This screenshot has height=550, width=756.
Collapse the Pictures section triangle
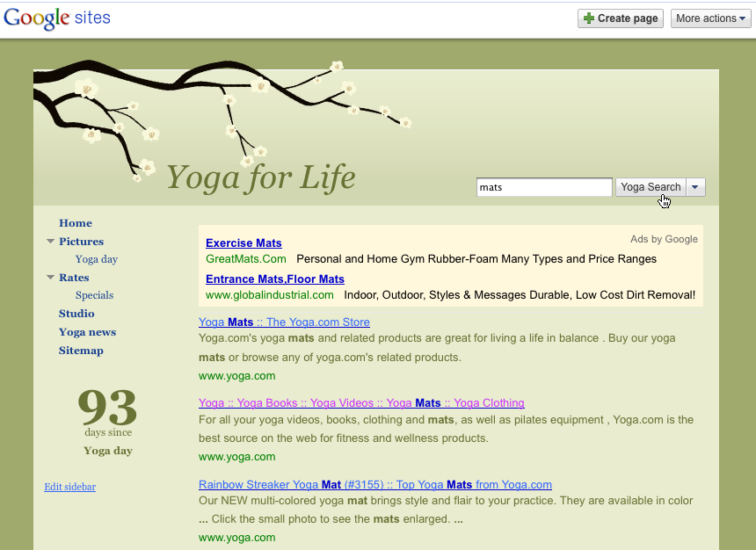[50, 241]
